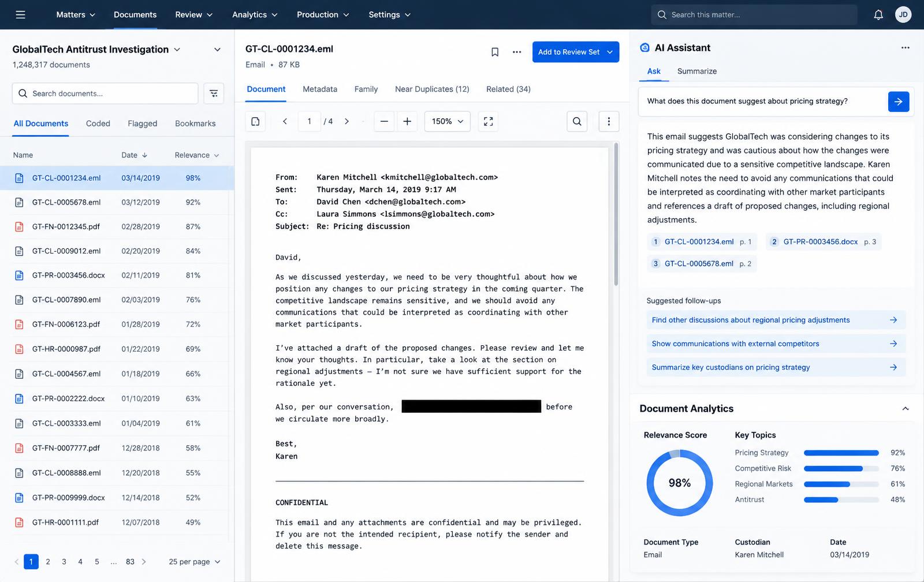
Task: Click the 98% relevance score ring
Action: (x=680, y=483)
